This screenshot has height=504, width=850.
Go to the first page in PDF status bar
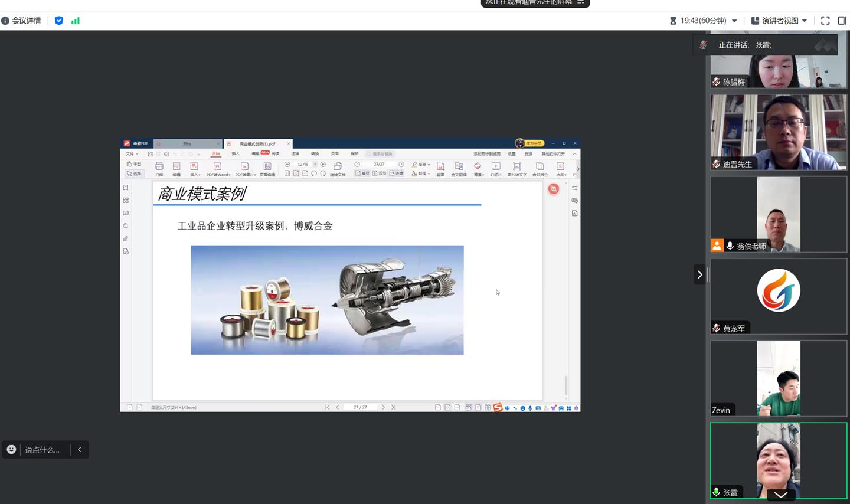(328, 407)
